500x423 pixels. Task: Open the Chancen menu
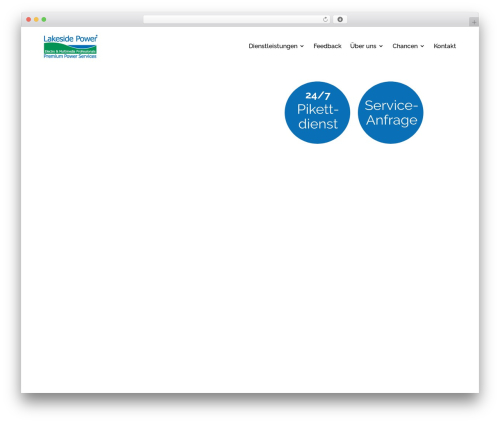tap(405, 46)
